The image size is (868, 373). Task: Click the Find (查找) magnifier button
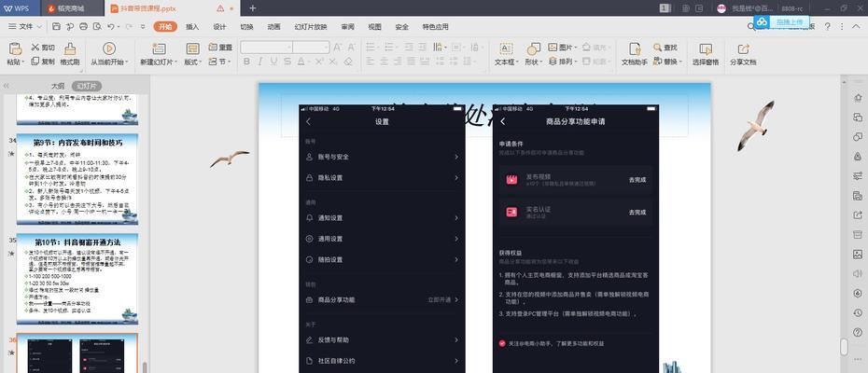coord(666,48)
